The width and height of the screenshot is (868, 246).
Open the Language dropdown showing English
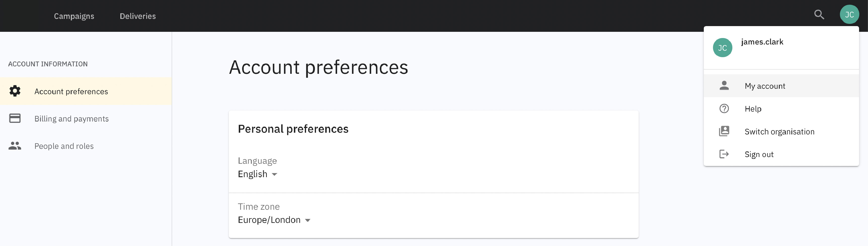click(x=257, y=174)
